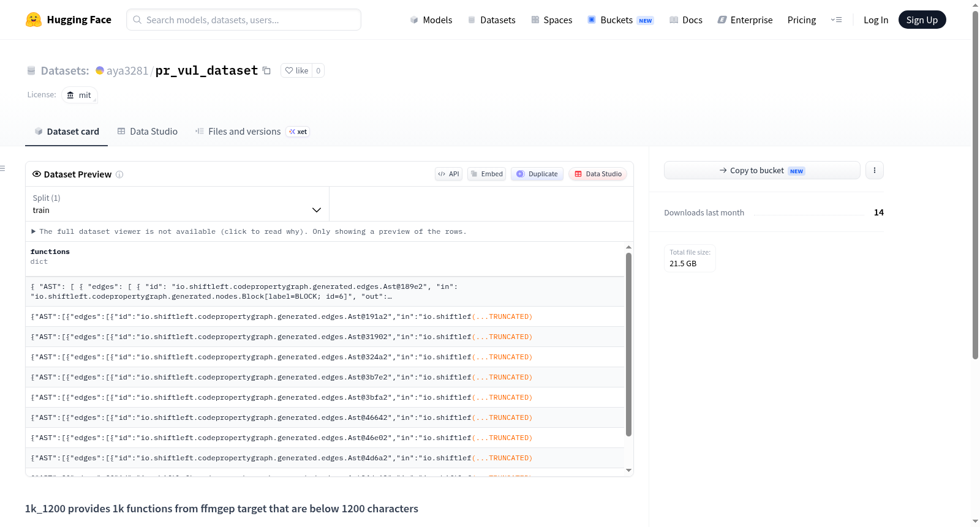Open Buckets in the top navigation
Screen dimensions: 980x527
point(620,20)
